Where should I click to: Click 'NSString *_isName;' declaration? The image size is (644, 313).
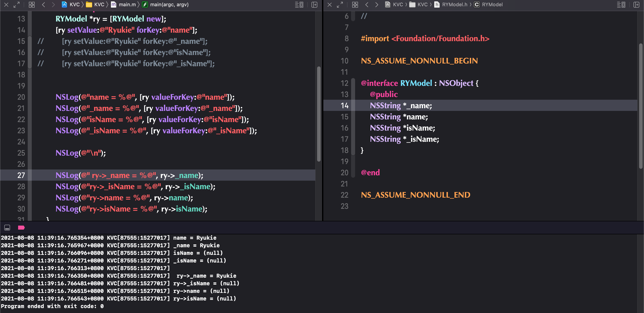point(405,139)
